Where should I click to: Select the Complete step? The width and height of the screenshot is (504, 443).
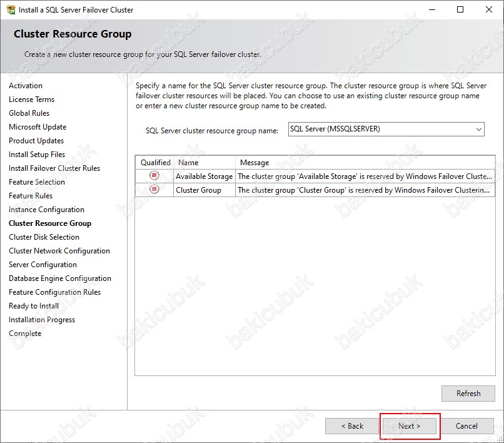[25, 334]
